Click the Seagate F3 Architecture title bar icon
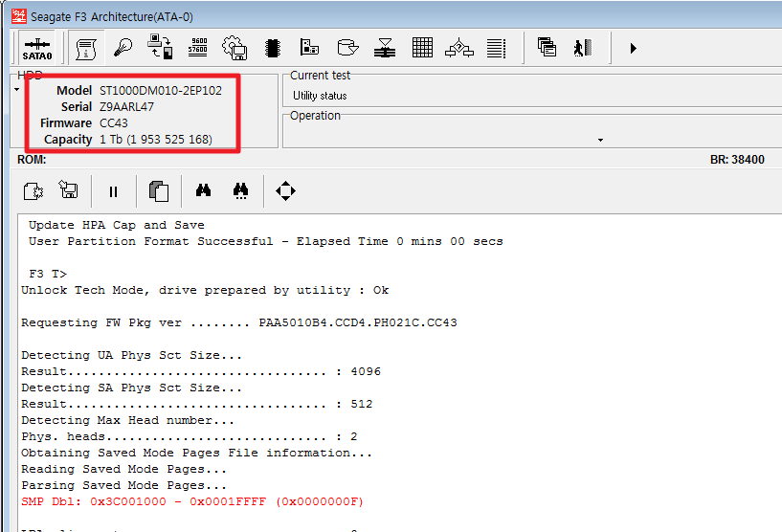Screen dimensions: 782x532 click(19, 16)
